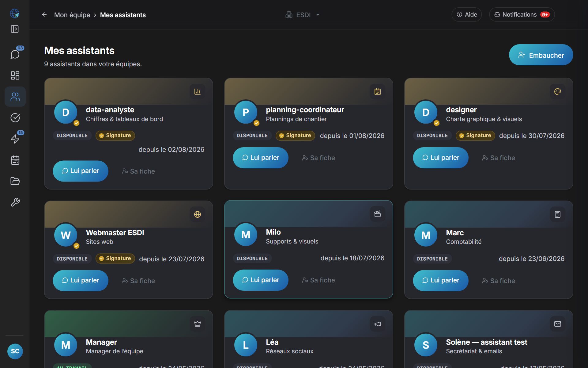Toggle the sidebar panel icon
Image resolution: width=588 pixels, height=368 pixels.
(x=15, y=29)
